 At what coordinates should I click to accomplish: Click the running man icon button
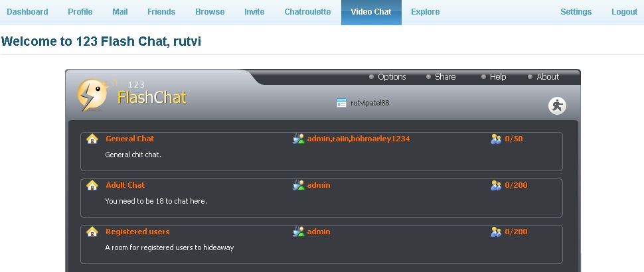click(x=557, y=106)
